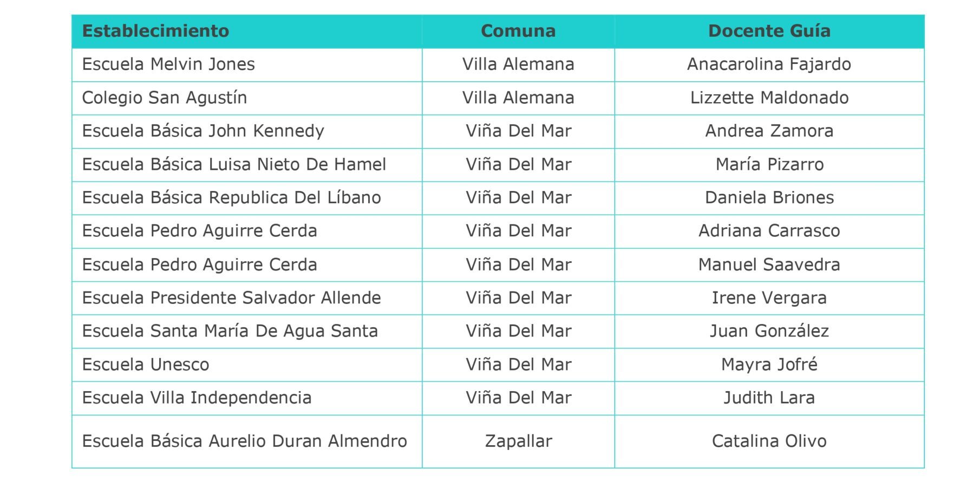Select Escuela Básica Luisa Nieto De Hamel
The image size is (980, 496).
(x=234, y=164)
